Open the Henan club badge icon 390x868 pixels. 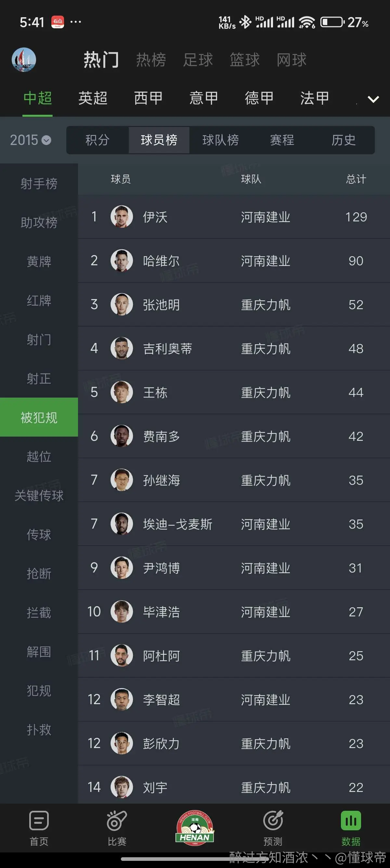pyautogui.click(x=195, y=827)
